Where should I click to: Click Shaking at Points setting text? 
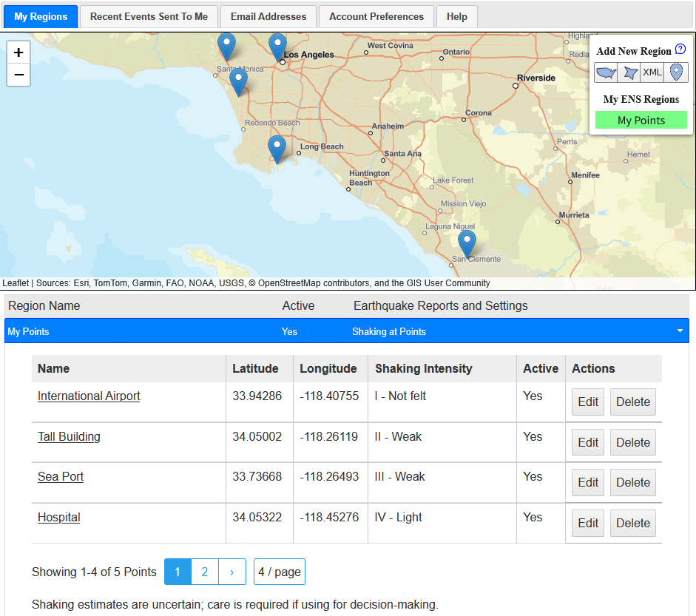(x=389, y=331)
